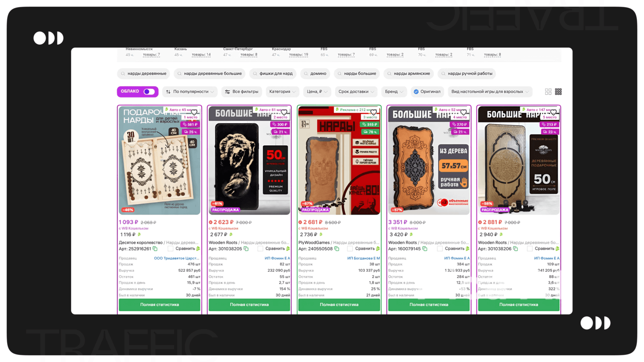Select the 'нарды большие' search suggestion
Screen dimensions: 644x362
tap(357, 74)
